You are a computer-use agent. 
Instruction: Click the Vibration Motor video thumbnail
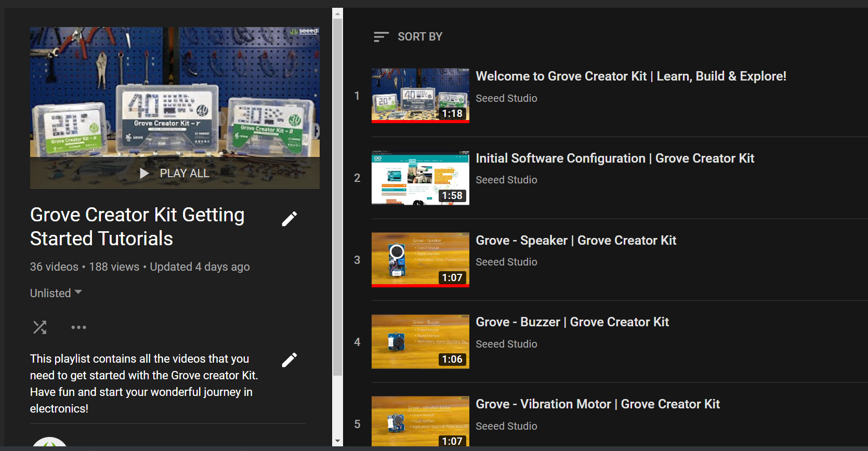[x=420, y=421]
